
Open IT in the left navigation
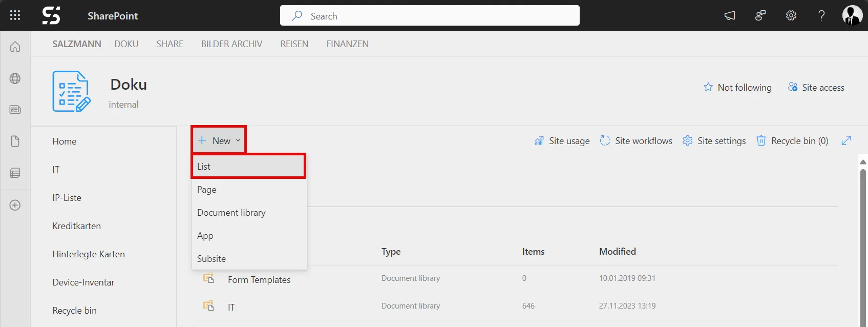(x=56, y=170)
